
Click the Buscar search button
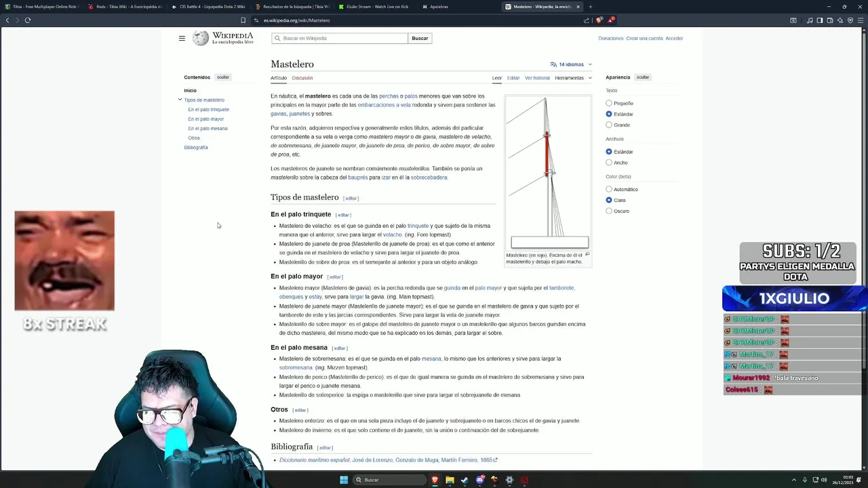click(x=420, y=39)
